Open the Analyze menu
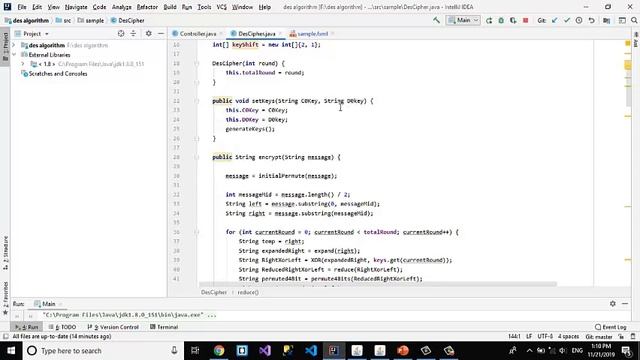Screen dimensions: 640x360 pyautogui.click(x=122, y=7)
